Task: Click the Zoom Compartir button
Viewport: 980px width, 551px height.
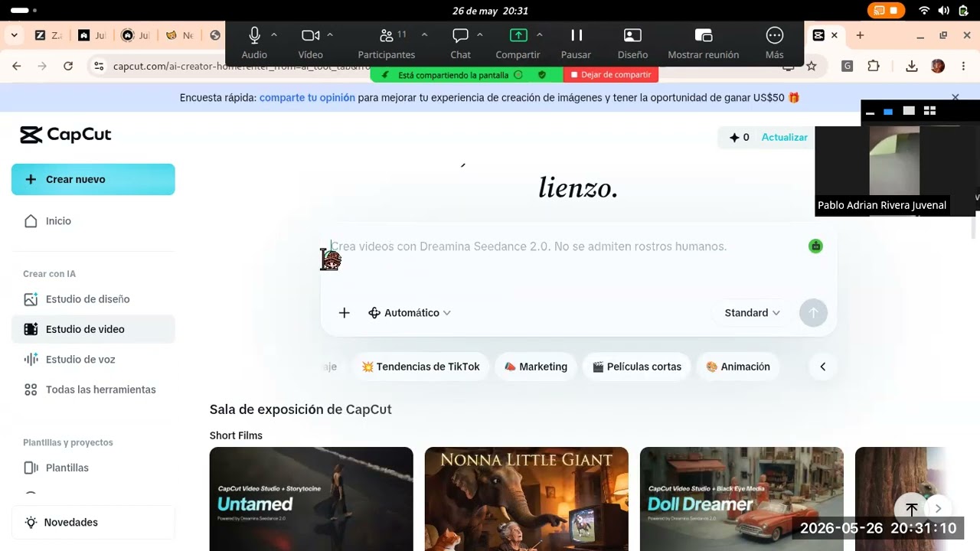Action: coord(518,43)
